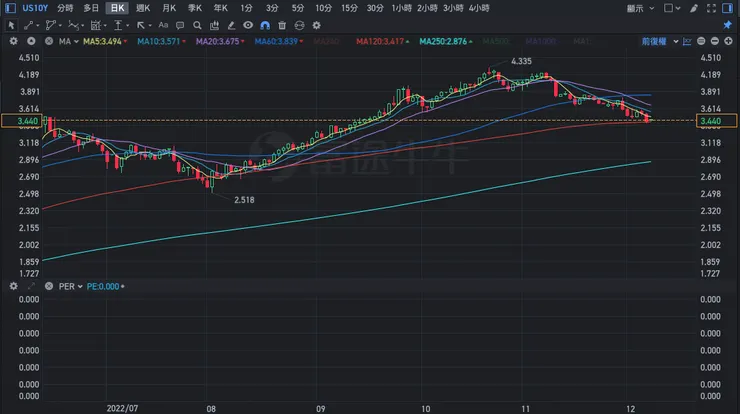Select the 1分 interval
Viewport: 740px width, 414px height.
coord(246,8)
